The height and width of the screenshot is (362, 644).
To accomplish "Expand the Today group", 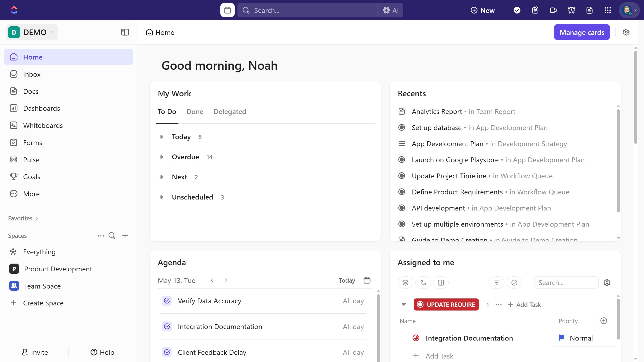I will pyautogui.click(x=162, y=137).
